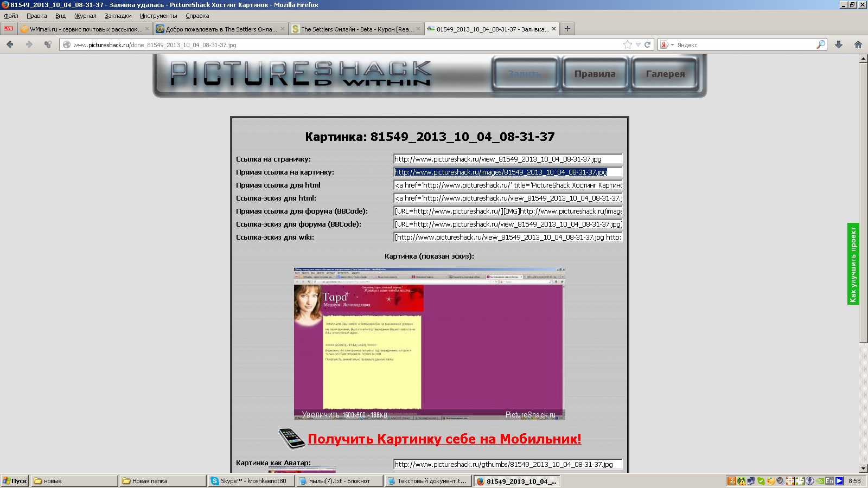Click the Прямая ссылка на картинку field
The image size is (868, 488).
[508, 172]
